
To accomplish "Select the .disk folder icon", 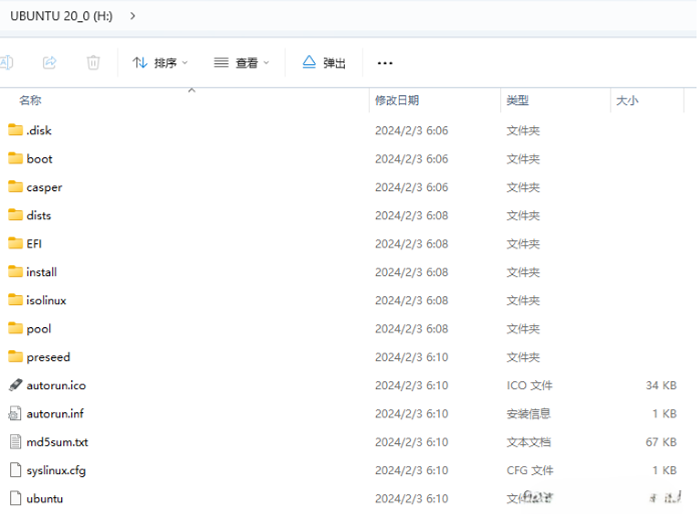I will (x=16, y=130).
